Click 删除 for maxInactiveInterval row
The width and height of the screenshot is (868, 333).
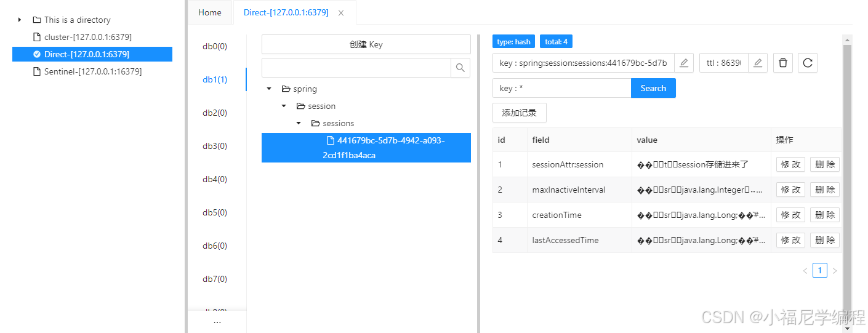click(x=825, y=190)
